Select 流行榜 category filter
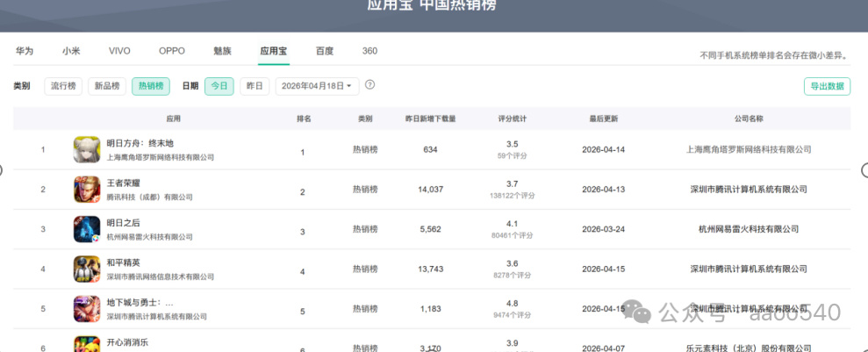The image size is (868, 352). 63,86
